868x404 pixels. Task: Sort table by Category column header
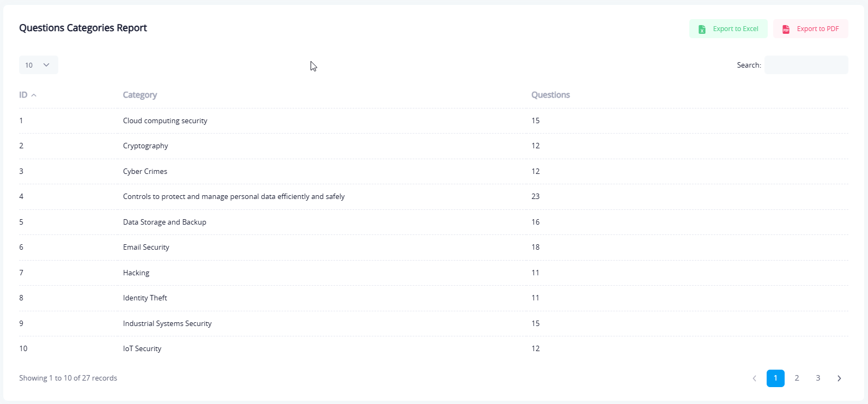pos(140,95)
